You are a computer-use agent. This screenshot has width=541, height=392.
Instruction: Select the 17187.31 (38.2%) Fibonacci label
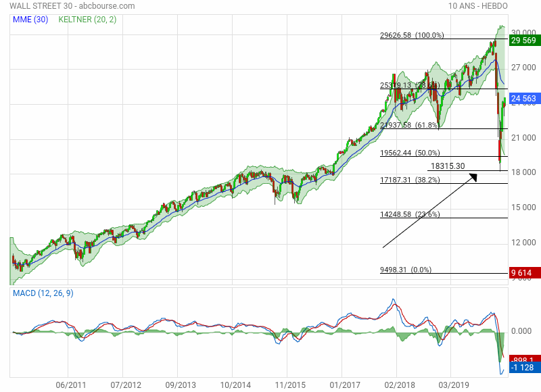(410, 180)
